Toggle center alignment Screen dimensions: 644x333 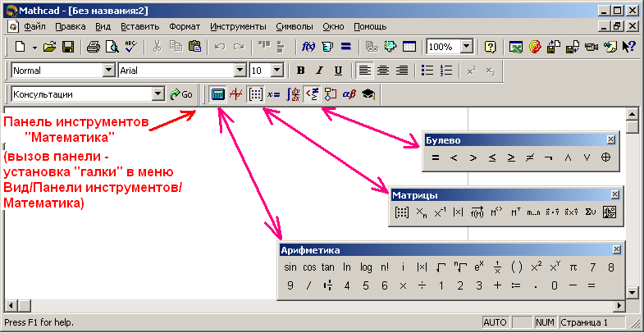(x=383, y=71)
